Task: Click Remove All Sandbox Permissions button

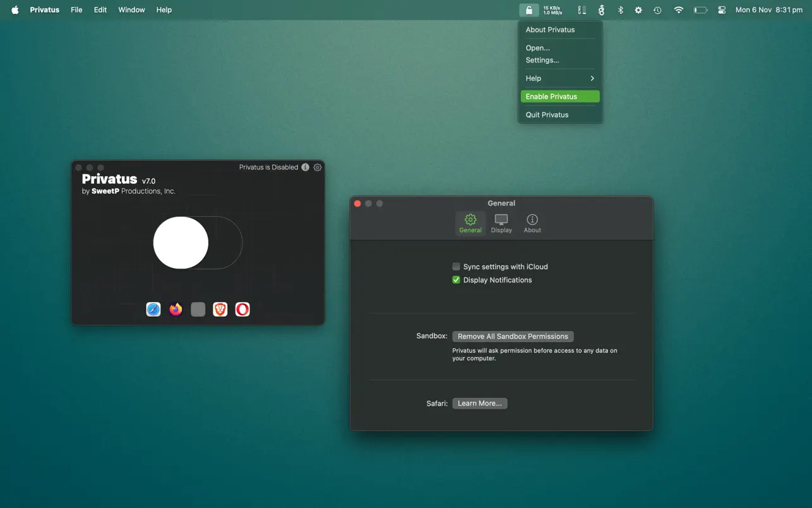Action: pos(513,337)
